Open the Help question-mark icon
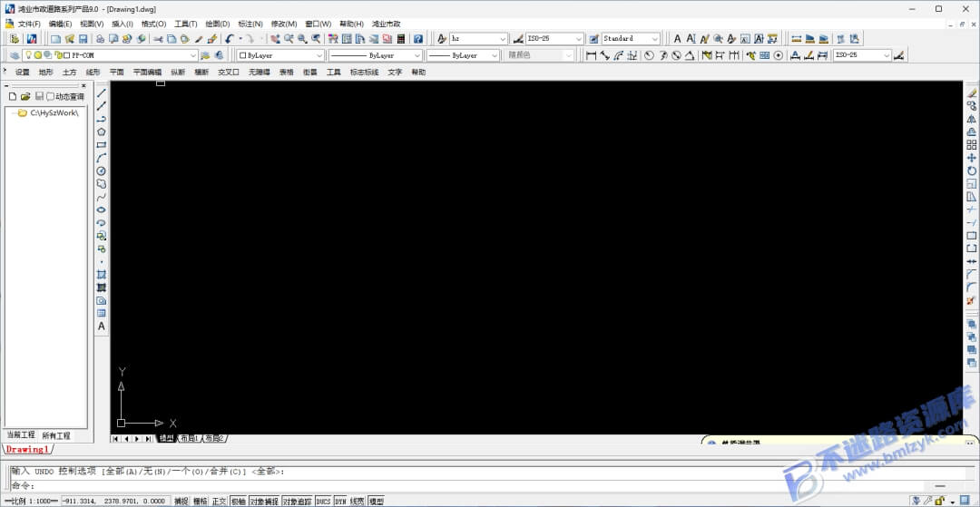 tap(418, 39)
